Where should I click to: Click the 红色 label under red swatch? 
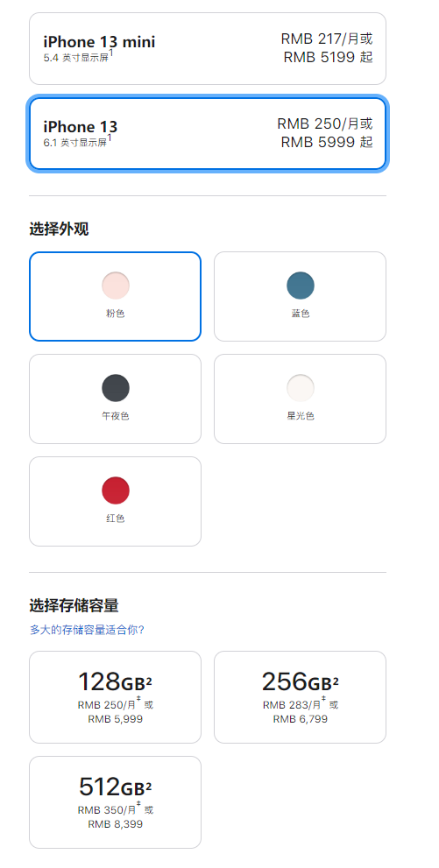pyautogui.click(x=116, y=519)
